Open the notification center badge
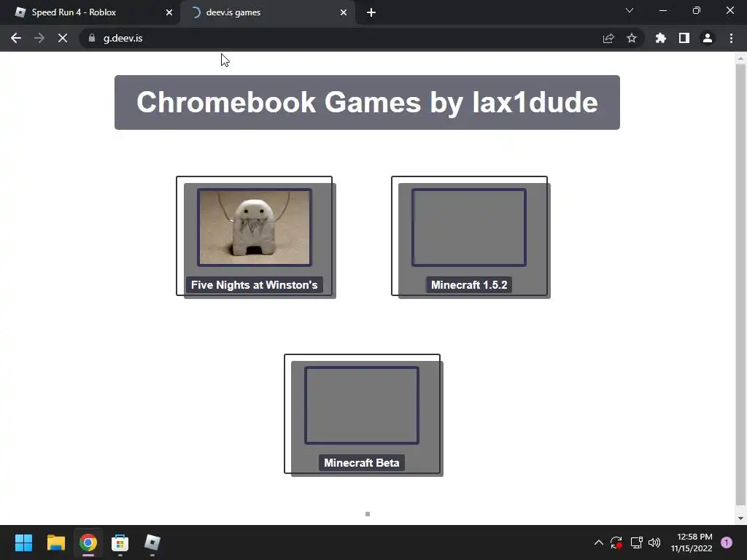 [727, 542]
